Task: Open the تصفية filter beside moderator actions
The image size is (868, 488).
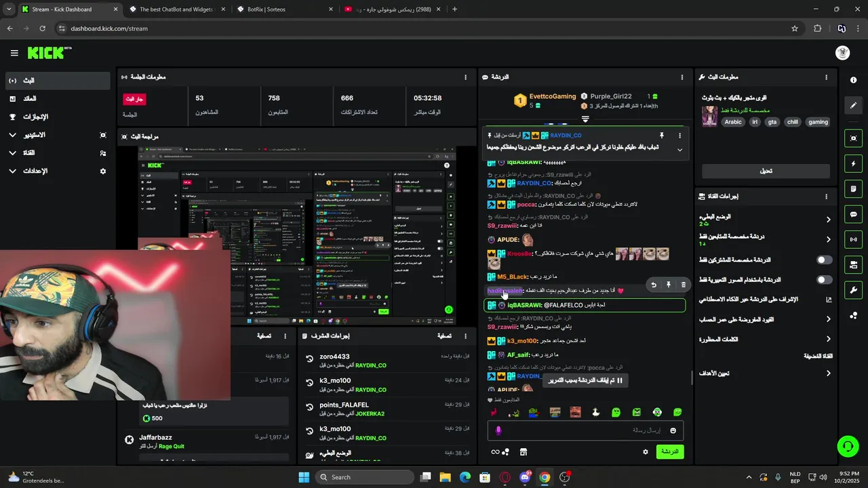Action: (x=444, y=335)
